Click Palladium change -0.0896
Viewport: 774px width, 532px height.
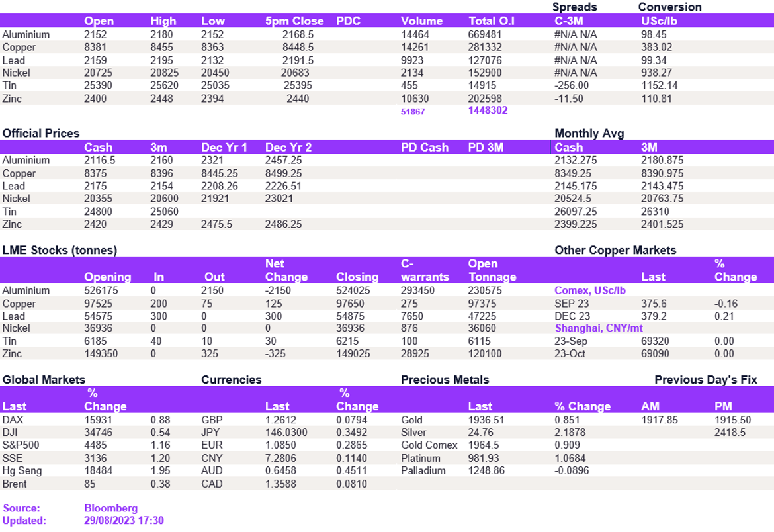(x=572, y=471)
